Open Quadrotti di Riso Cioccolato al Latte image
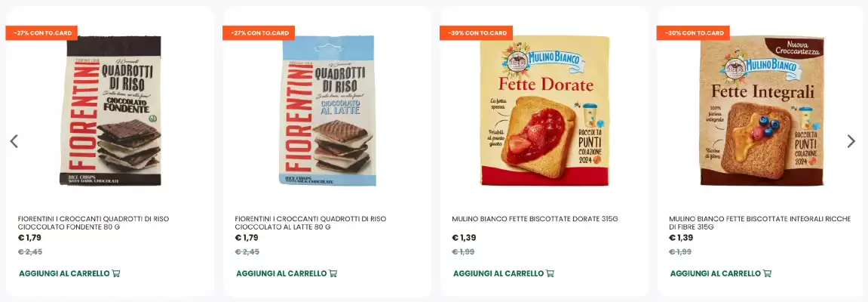 (327, 111)
